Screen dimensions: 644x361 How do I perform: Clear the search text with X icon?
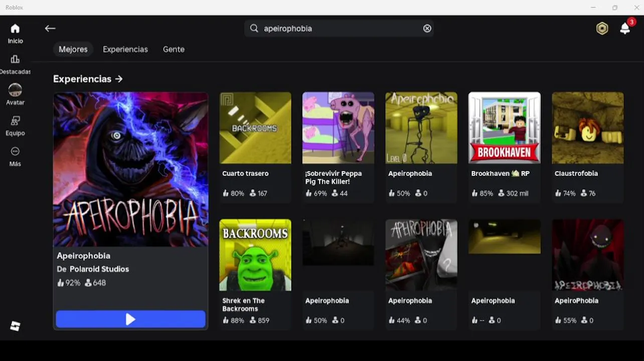coord(427,29)
